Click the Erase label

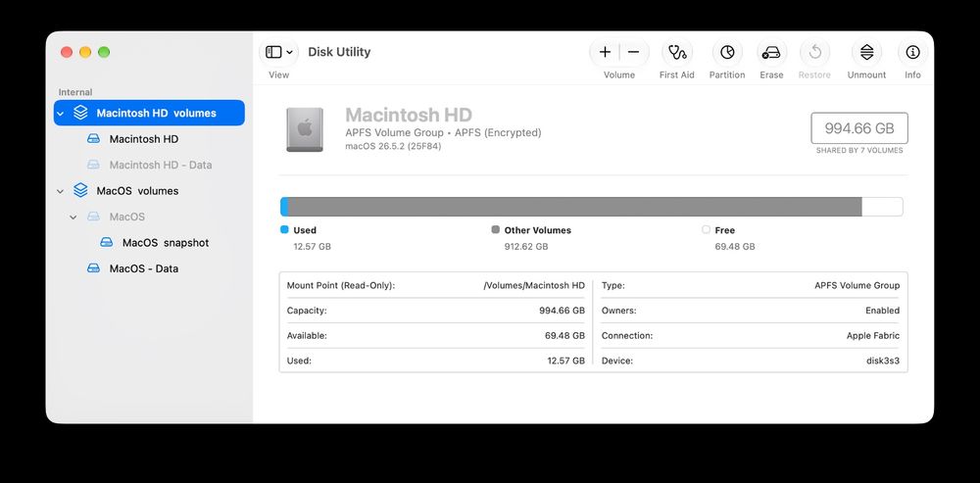coord(771,75)
